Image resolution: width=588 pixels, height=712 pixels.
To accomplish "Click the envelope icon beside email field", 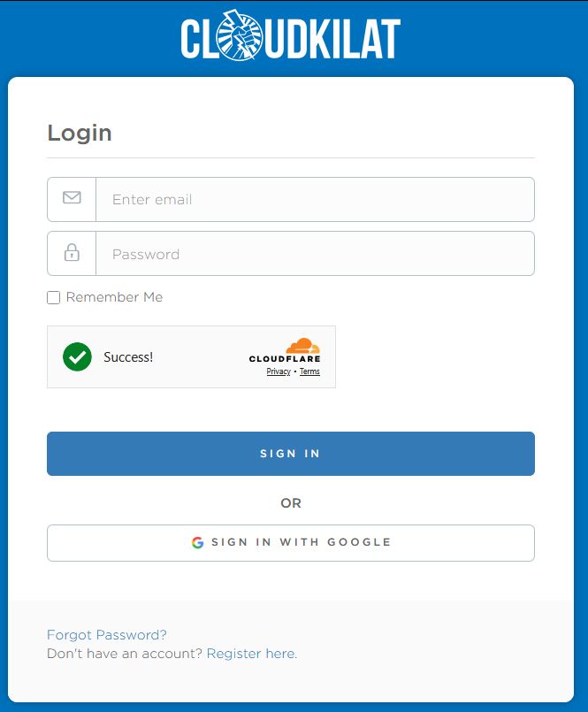I will (71, 199).
